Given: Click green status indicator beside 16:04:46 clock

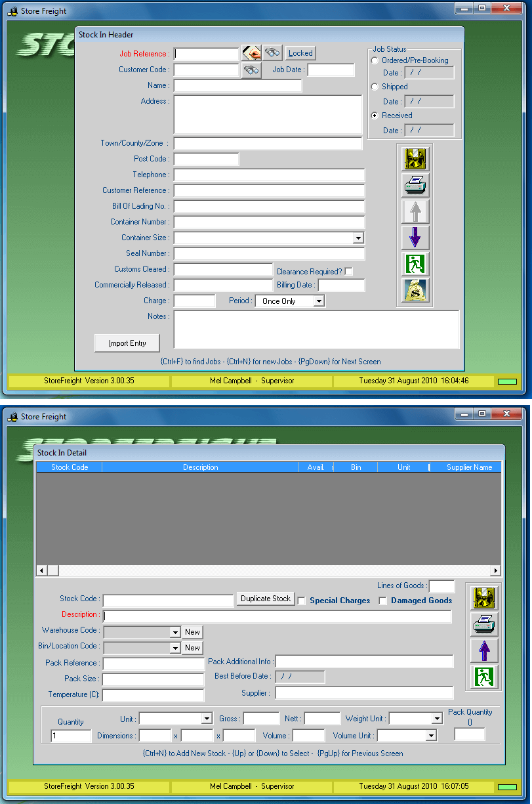Looking at the screenshot, I should 507,381.
